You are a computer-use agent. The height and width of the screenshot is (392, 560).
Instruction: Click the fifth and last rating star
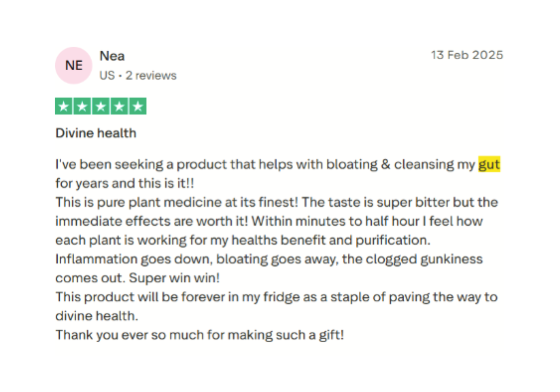coord(137,106)
